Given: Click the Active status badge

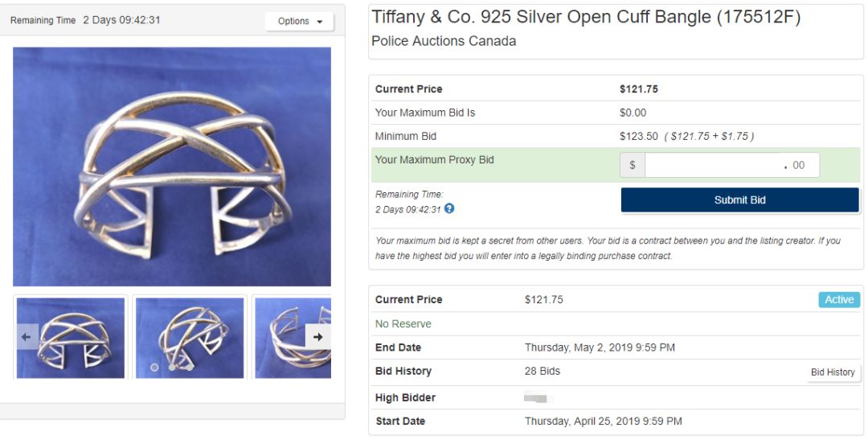Looking at the screenshot, I should [839, 299].
